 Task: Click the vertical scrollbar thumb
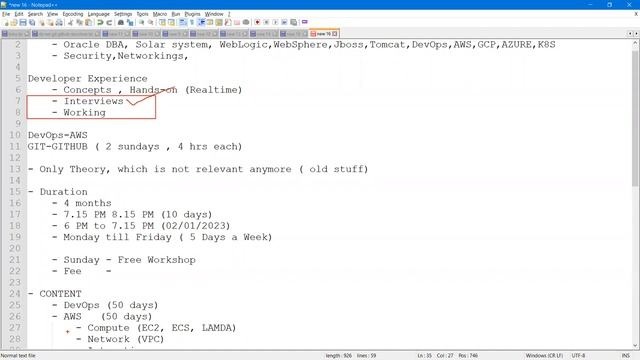click(x=636, y=118)
